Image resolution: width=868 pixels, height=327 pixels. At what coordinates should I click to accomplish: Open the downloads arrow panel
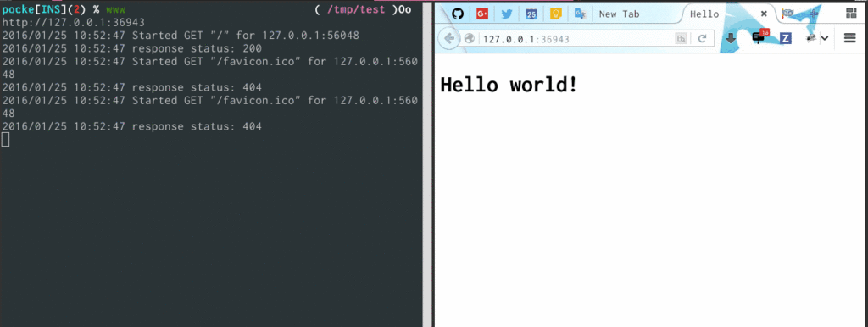coord(731,38)
